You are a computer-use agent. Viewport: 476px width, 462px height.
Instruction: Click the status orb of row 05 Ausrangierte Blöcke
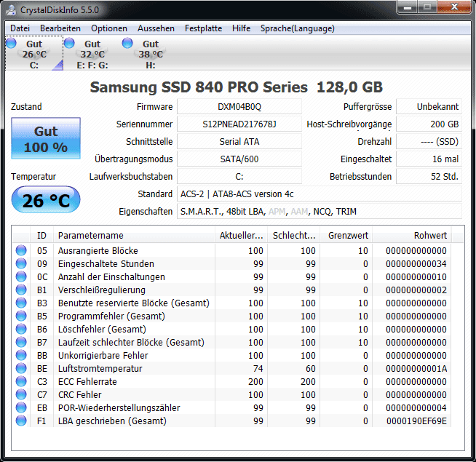coord(21,250)
